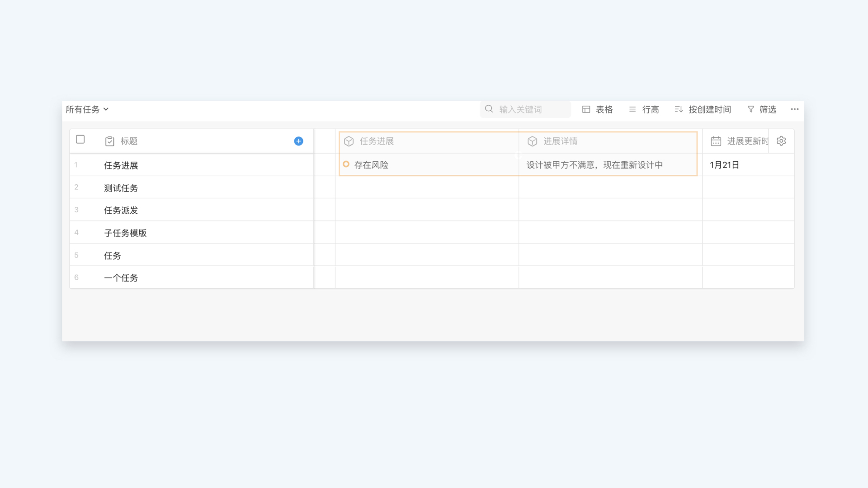Switch view using the 表格 button
The width and height of the screenshot is (868, 488).
pyautogui.click(x=597, y=109)
